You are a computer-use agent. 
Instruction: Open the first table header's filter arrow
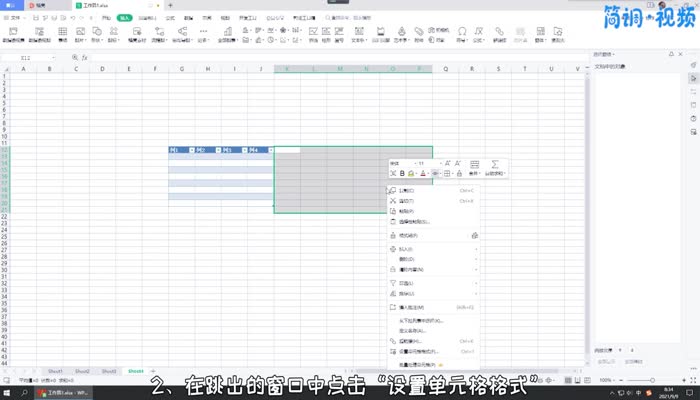[190, 150]
